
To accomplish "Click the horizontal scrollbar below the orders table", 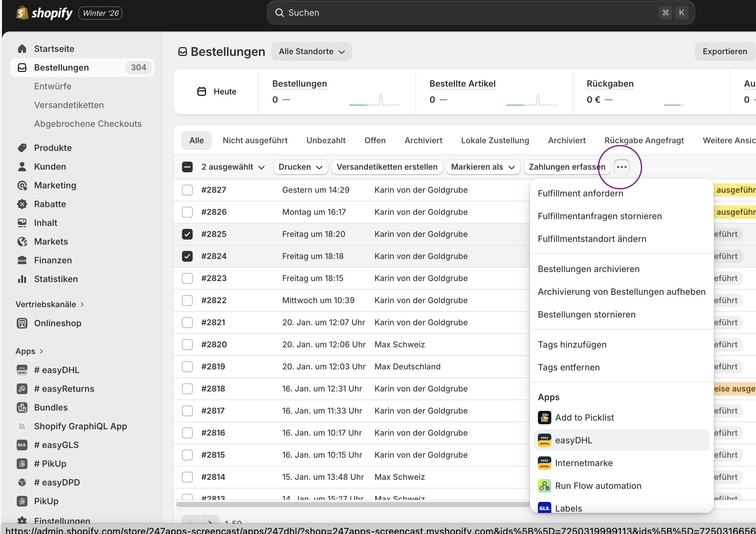I will [351, 504].
